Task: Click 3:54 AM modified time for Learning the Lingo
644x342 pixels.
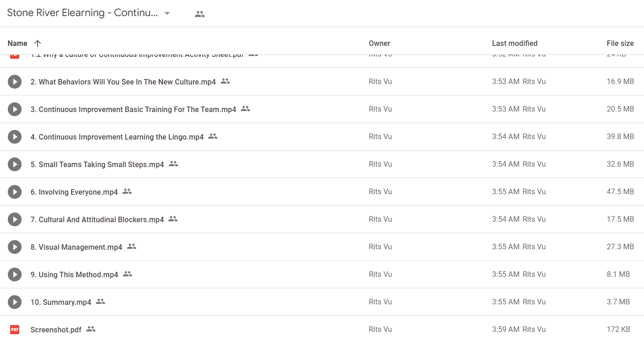Action: 505,137
